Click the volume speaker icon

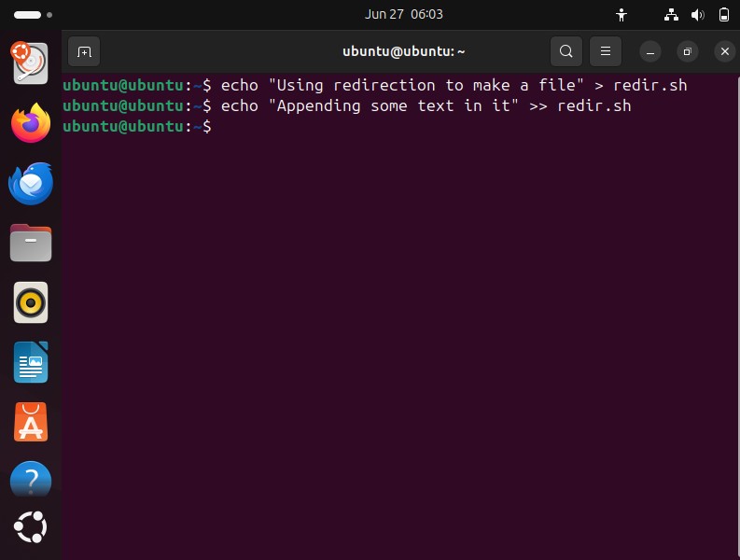[697, 15]
